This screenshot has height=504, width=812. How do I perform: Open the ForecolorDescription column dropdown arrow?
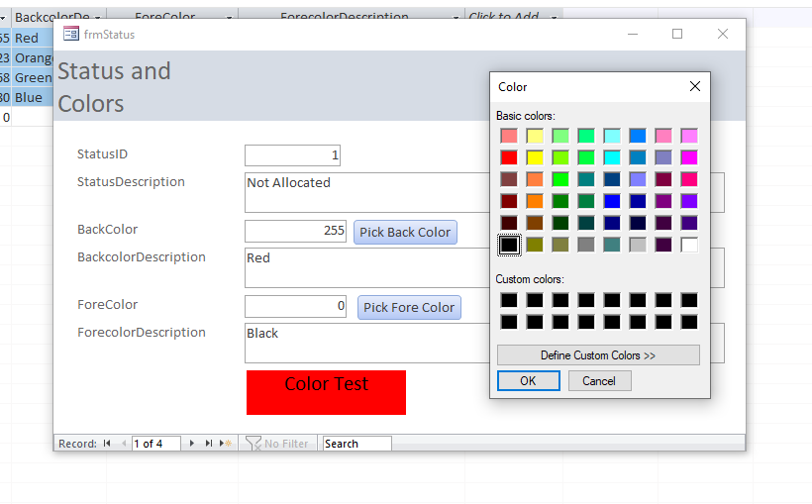[x=457, y=18]
